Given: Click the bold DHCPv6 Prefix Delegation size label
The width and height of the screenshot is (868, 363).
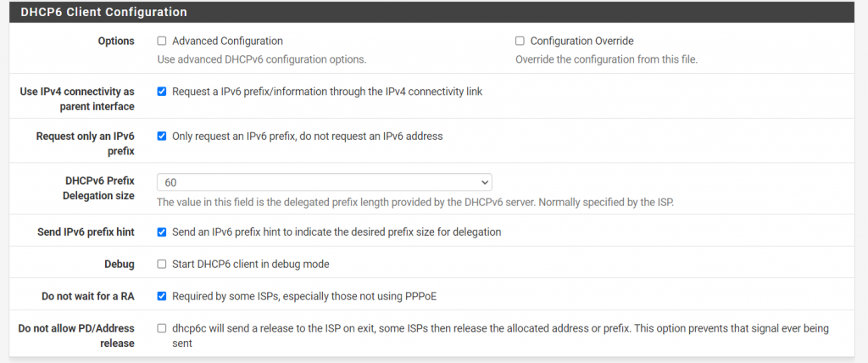Looking at the screenshot, I should 99,188.
